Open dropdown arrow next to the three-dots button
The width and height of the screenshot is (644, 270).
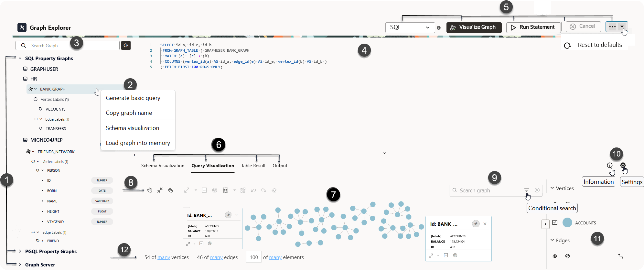(622, 27)
